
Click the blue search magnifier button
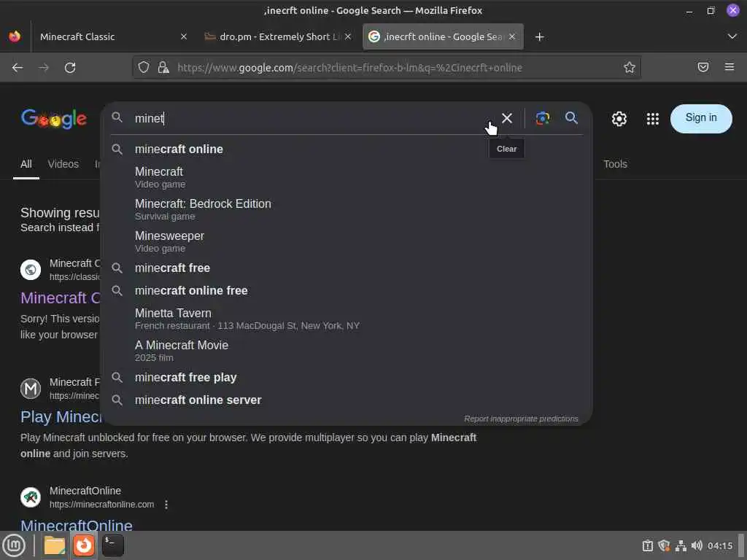pos(571,117)
